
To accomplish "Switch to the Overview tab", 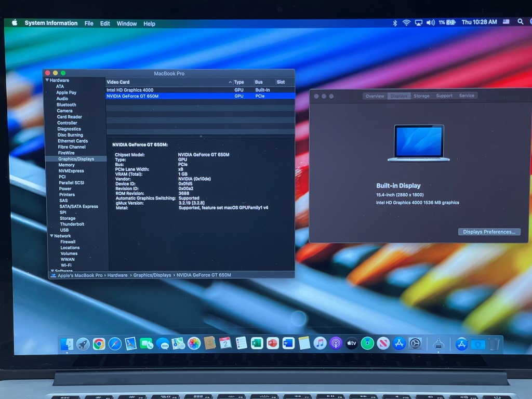I will point(375,96).
